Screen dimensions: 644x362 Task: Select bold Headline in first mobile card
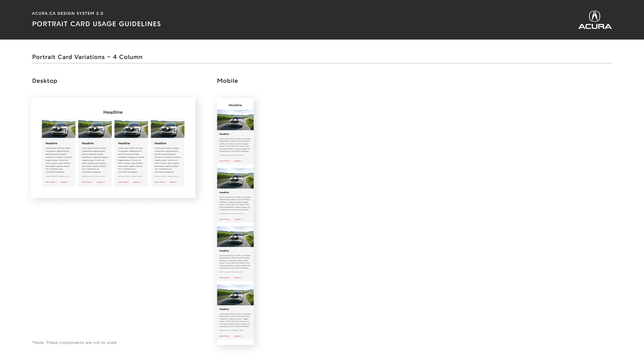[224, 134]
